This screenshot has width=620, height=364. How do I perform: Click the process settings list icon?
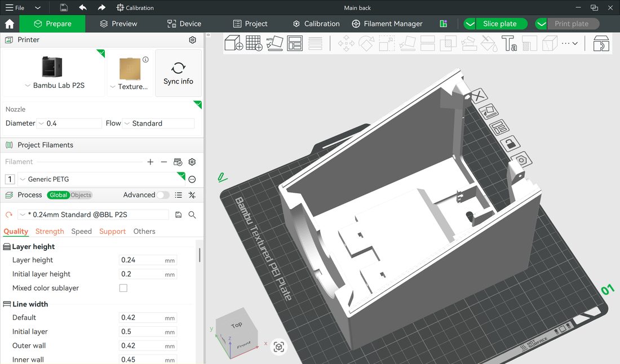178,195
